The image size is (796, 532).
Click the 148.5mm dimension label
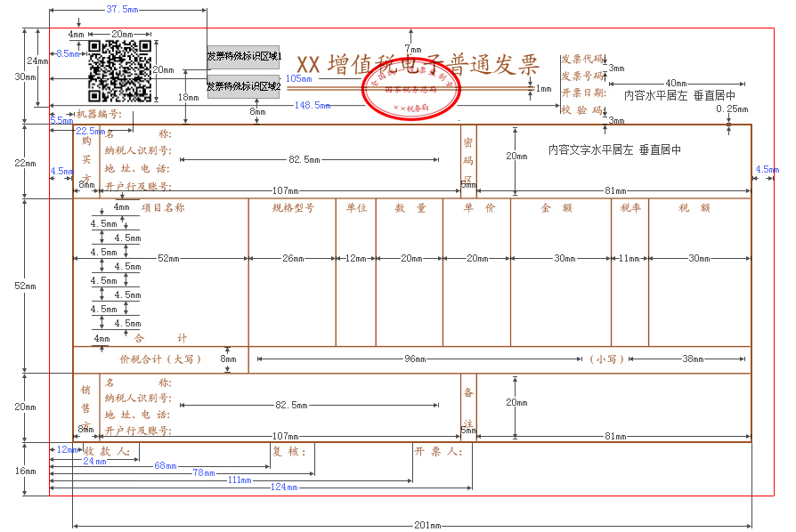click(313, 105)
